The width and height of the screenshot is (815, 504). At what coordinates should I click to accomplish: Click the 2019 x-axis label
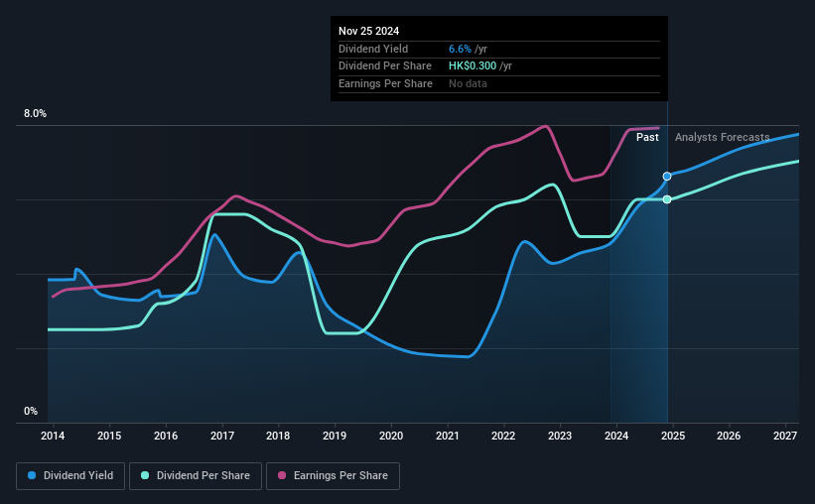(335, 436)
